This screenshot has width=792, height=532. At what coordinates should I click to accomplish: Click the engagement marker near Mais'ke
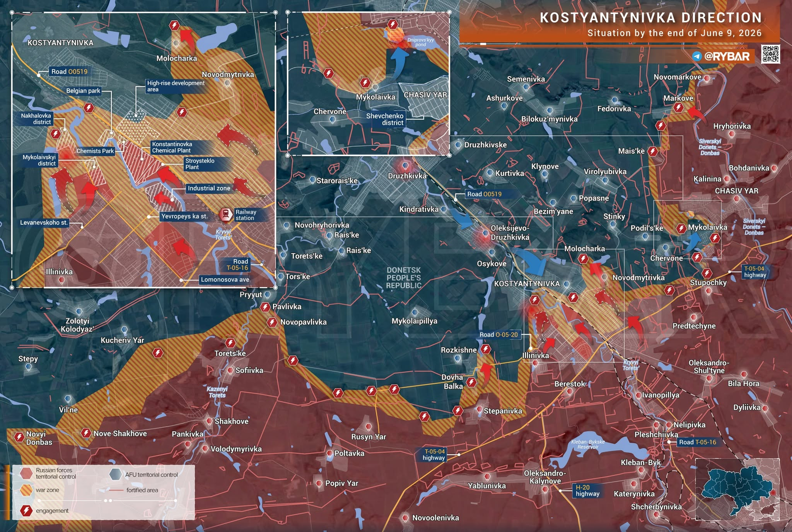tap(653, 151)
